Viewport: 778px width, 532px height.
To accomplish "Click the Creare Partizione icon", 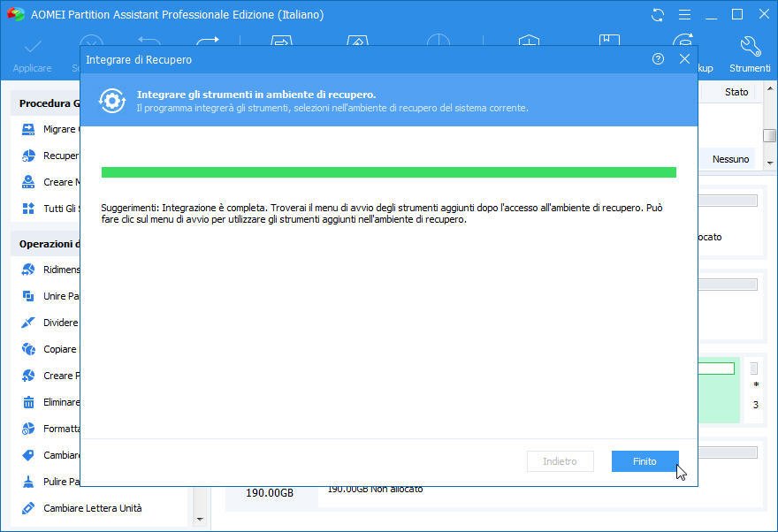I will [28, 376].
